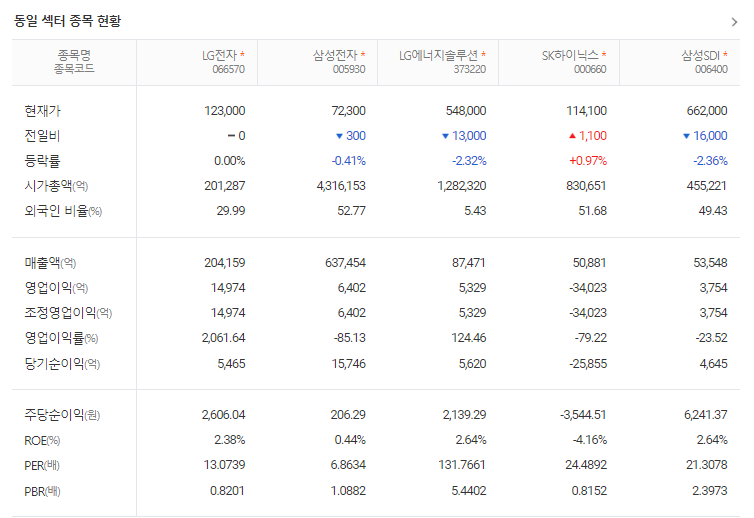This screenshot has width=754, height=518.
Task: Click the blue down arrow beside 300
Action: click(x=339, y=137)
